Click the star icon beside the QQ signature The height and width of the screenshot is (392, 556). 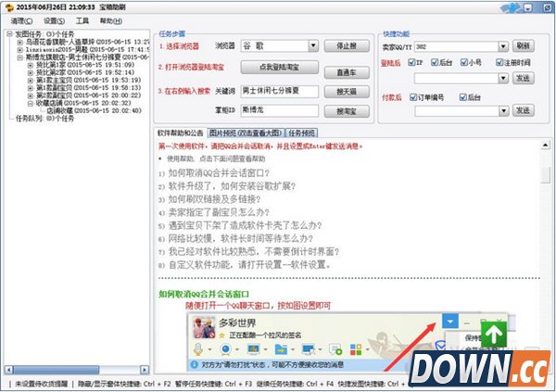[x=222, y=335]
